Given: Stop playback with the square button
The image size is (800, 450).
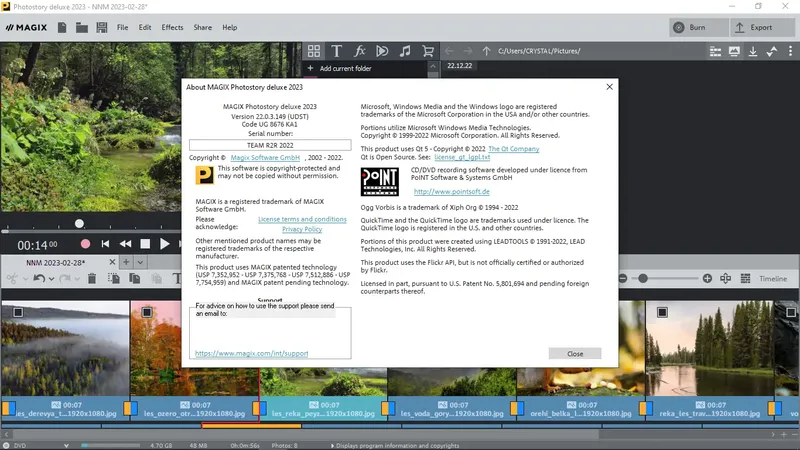Looking at the screenshot, I should pyautogui.click(x=145, y=244).
